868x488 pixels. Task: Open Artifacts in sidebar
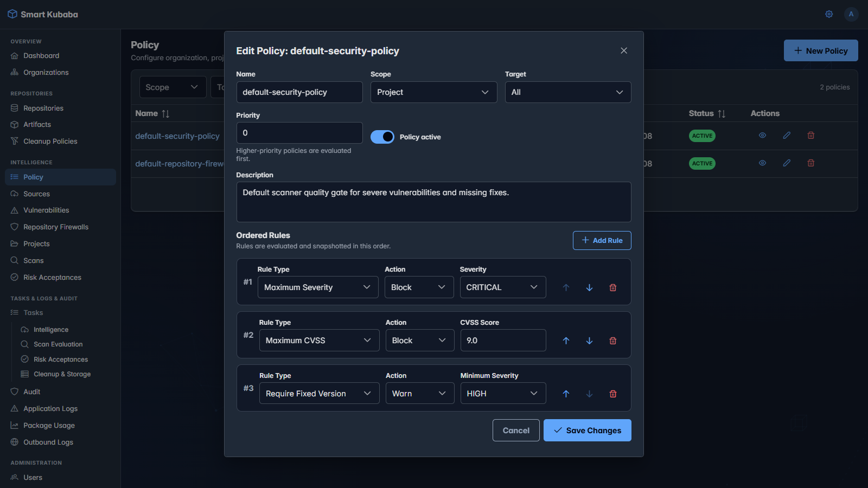click(60, 124)
